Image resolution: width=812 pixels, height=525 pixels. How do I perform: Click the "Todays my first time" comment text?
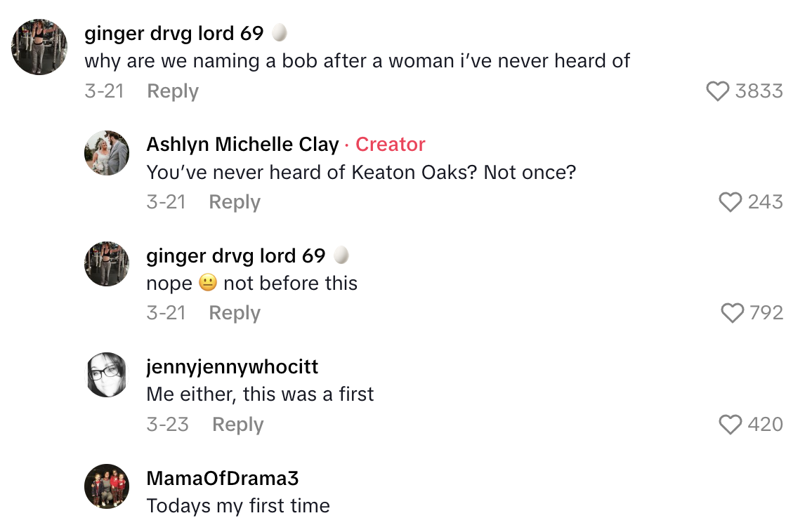point(238,506)
